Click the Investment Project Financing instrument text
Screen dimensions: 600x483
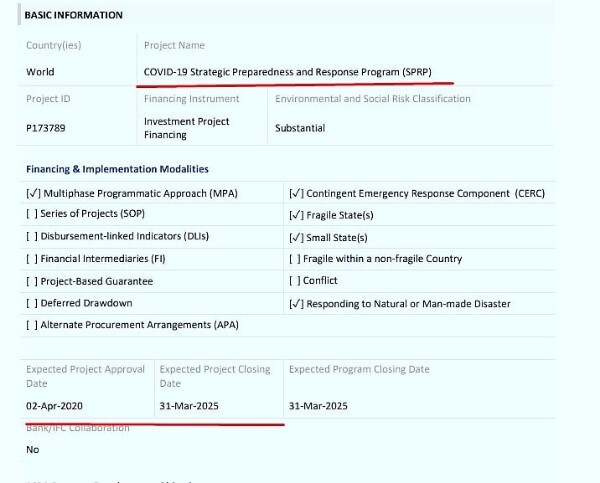pyautogui.click(x=186, y=128)
